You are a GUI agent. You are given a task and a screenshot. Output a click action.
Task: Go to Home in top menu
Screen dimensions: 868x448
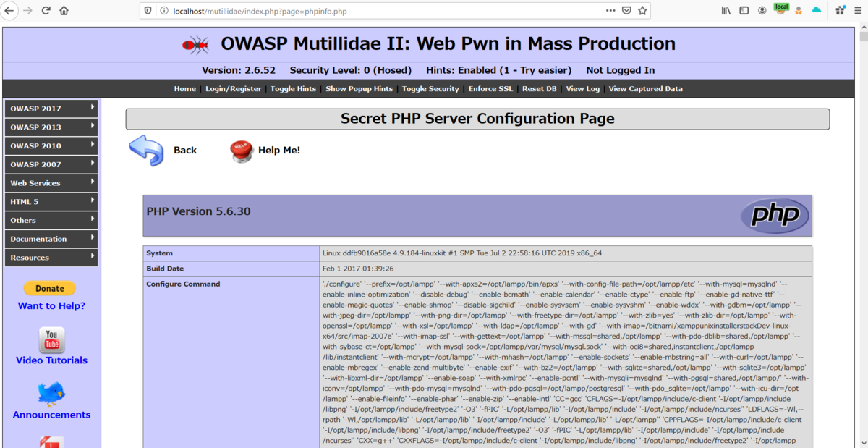pos(185,89)
